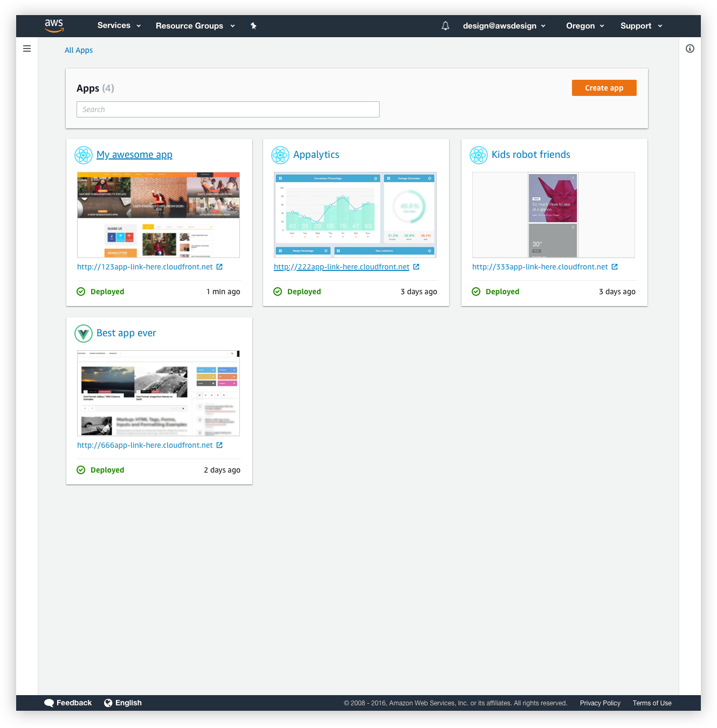
Task: Open the Oregon region dropdown
Action: click(x=585, y=26)
